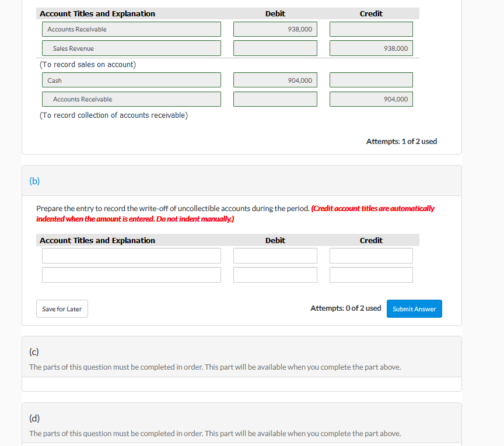Image resolution: width=504 pixels, height=446 pixels.
Task: Select the (b) section label
Action: click(x=34, y=181)
